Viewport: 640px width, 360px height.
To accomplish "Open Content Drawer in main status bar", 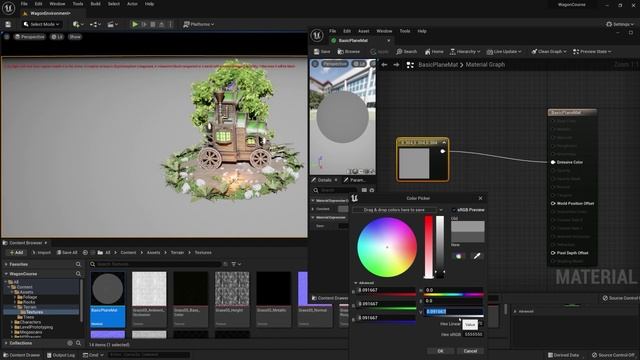I will 21,355.
